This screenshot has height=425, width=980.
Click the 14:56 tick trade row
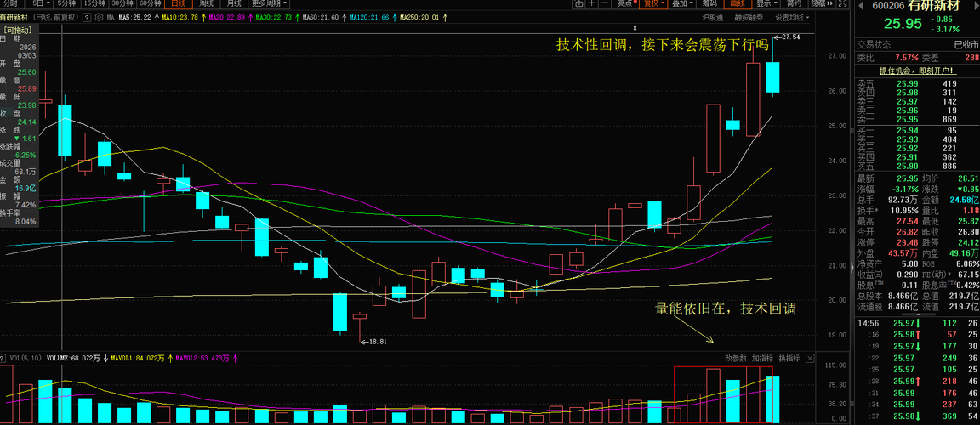pyautogui.click(x=917, y=323)
